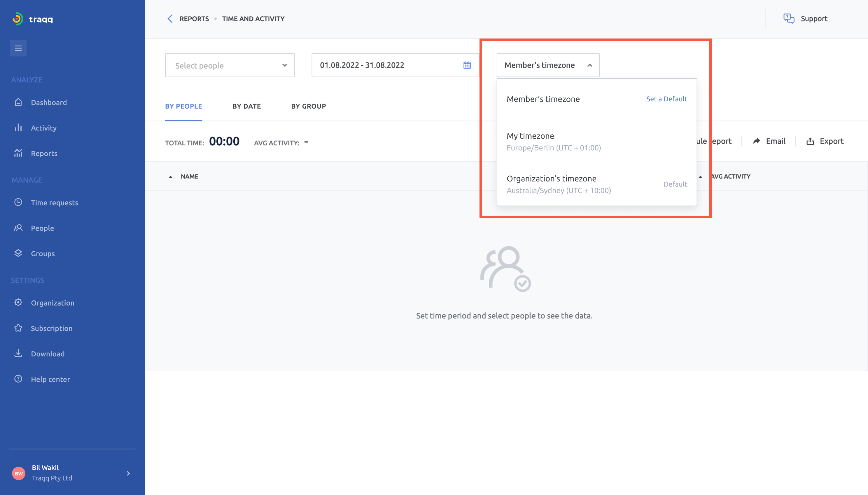Click the Activity bar chart icon
868x495 pixels.
[x=18, y=128]
